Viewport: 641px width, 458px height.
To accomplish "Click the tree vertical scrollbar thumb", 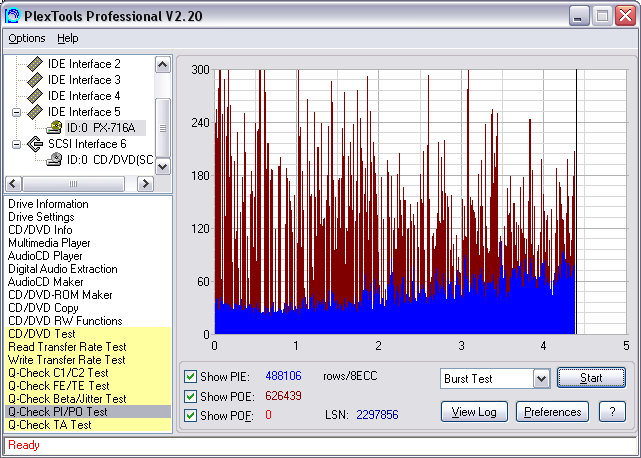I will pyautogui.click(x=163, y=128).
